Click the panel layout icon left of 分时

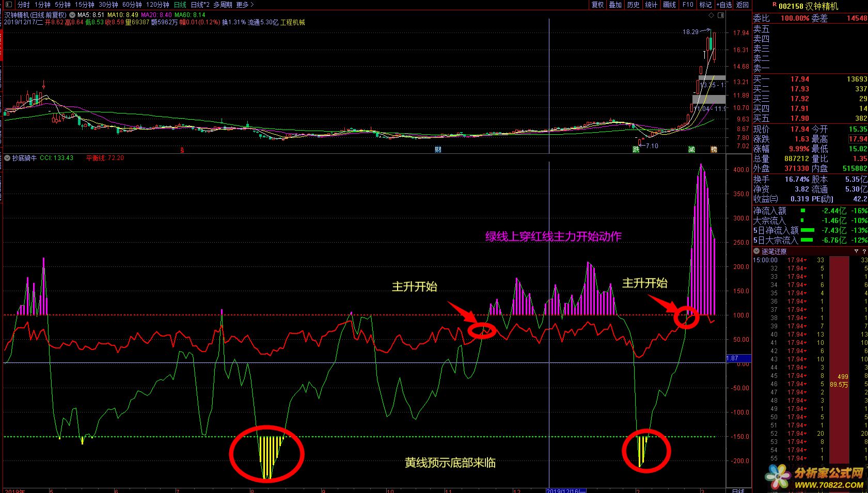tap(8, 5)
